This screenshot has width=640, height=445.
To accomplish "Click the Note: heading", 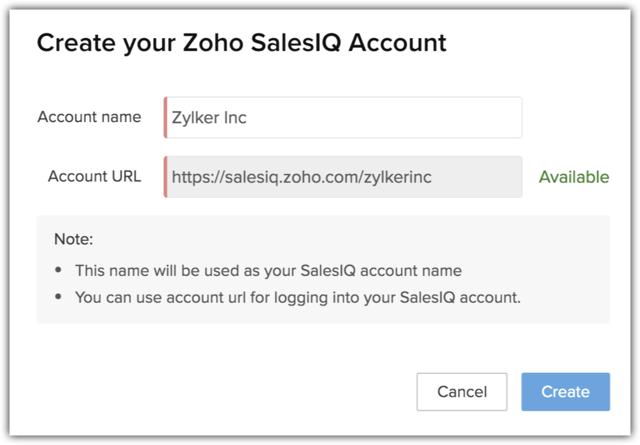I will point(74,240).
